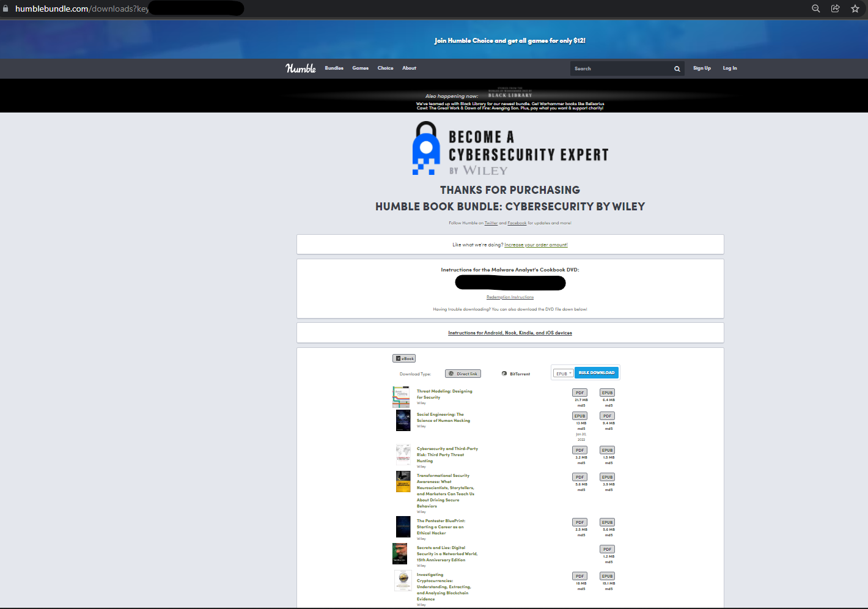Download Cybersecurity and Third-Party Risk EPUB
The width and height of the screenshot is (868, 609).
pos(607,451)
